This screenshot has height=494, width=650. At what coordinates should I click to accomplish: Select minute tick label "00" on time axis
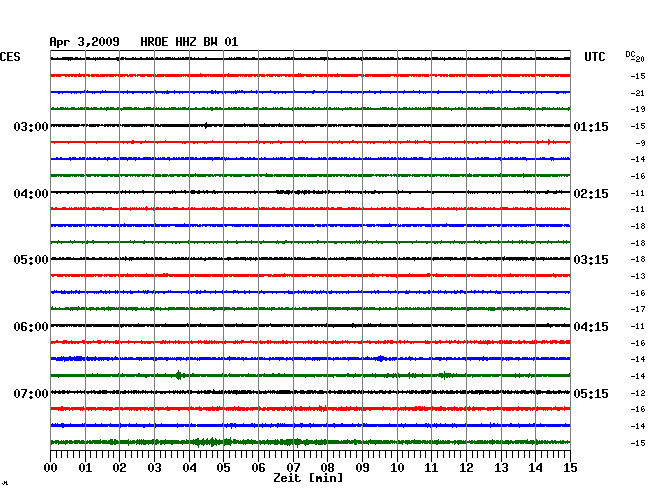[51, 468]
